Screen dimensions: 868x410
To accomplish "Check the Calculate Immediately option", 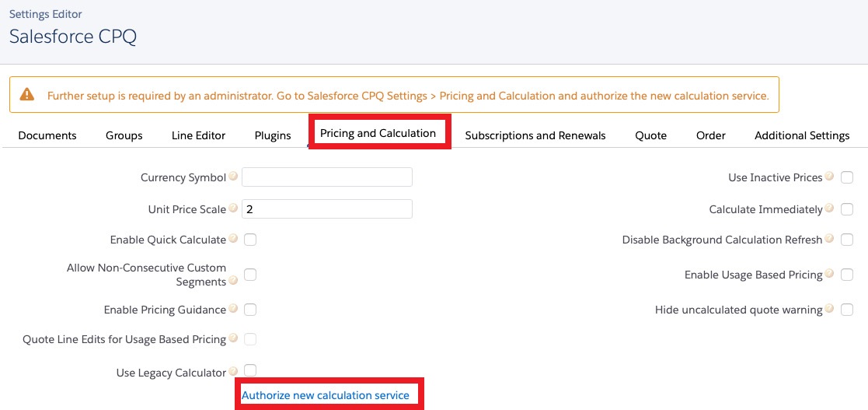I will click(x=847, y=209).
